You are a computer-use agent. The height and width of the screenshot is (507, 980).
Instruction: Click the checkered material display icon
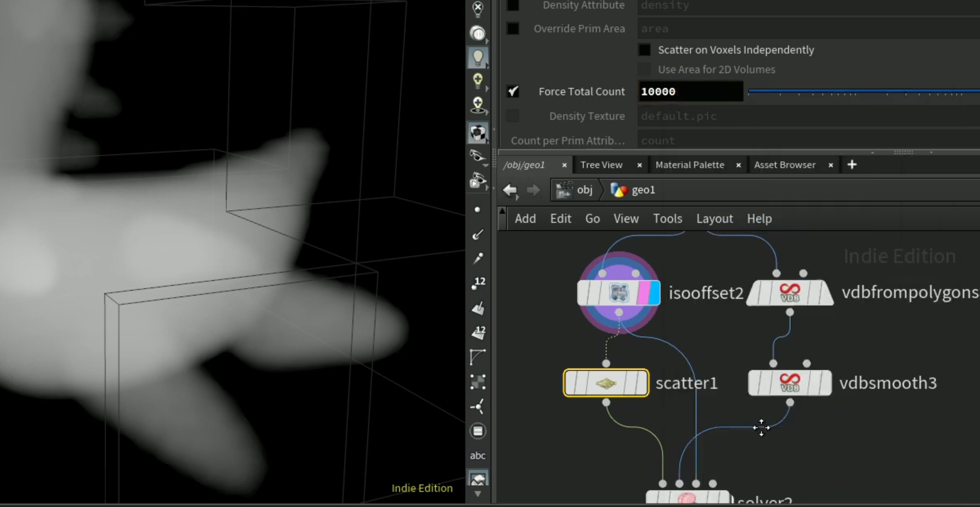click(x=478, y=133)
